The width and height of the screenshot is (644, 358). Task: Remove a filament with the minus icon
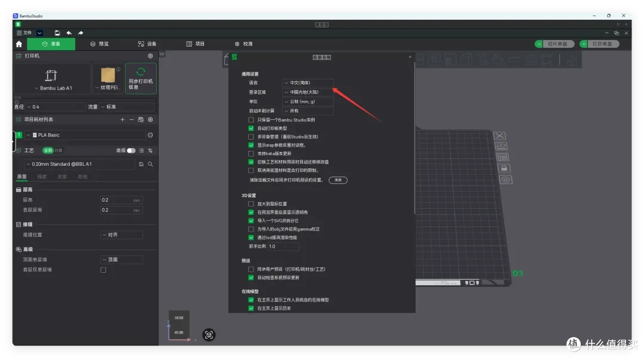(x=131, y=119)
